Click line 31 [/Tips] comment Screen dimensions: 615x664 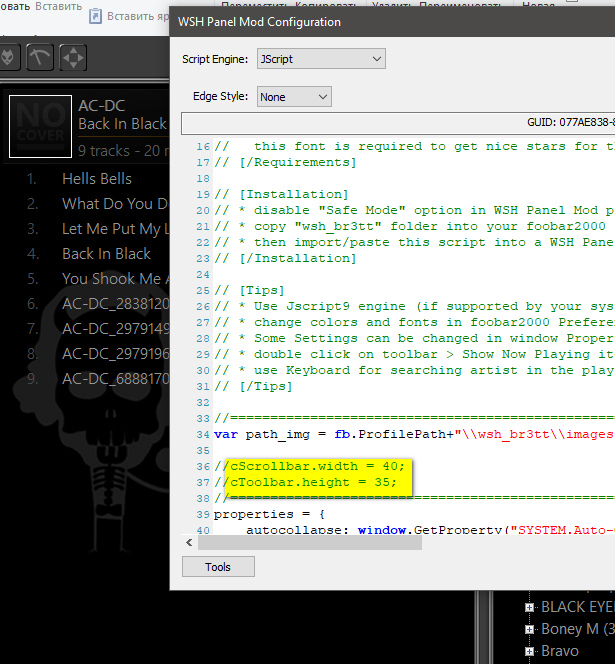253,387
